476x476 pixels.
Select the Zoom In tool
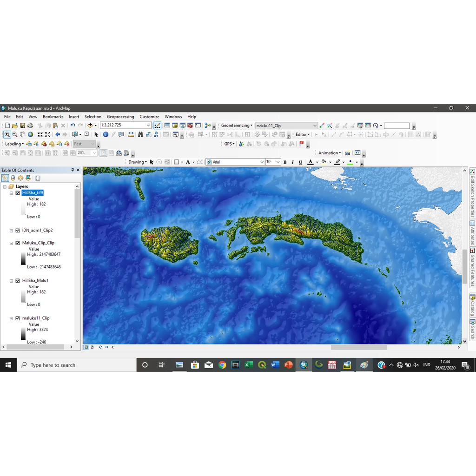[x=7, y=134]
